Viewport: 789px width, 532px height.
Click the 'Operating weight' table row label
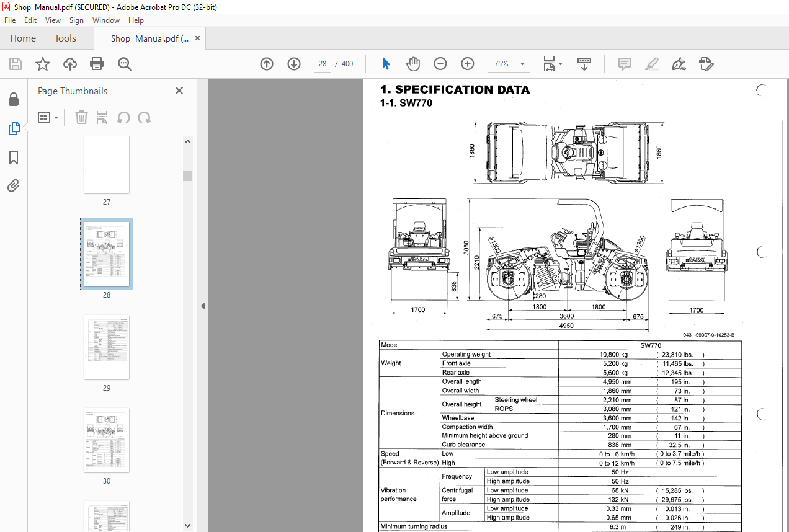[x=466, y=355]
